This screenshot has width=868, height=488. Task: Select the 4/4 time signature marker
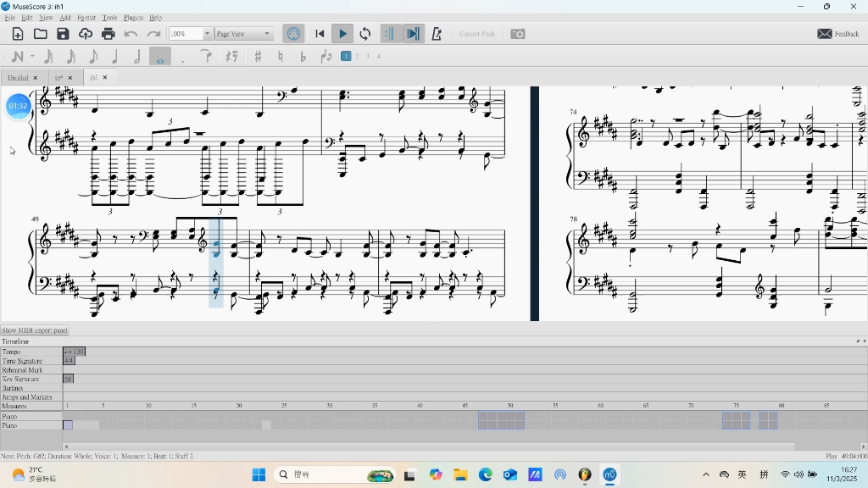tap(70, 361)
